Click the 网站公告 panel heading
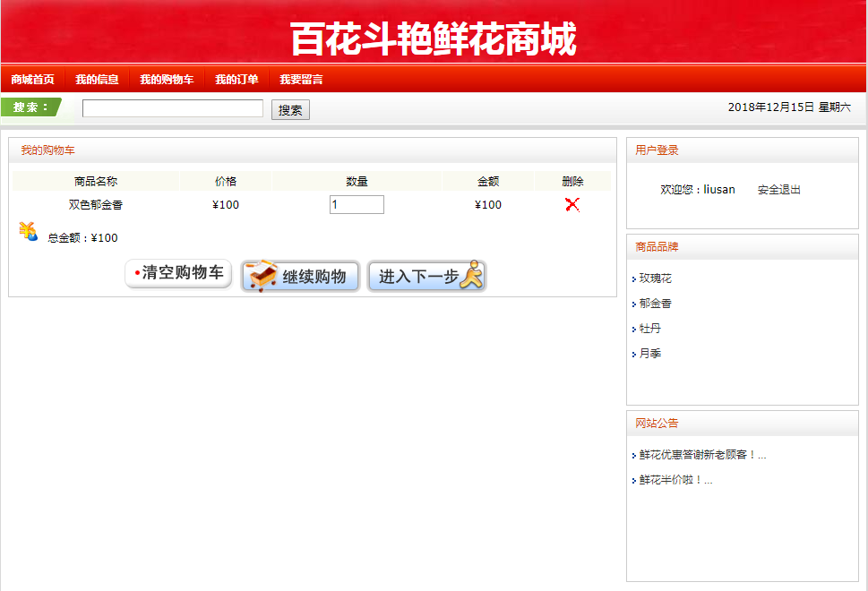Viewport: 868px width, 591px height. pos(657,424)
